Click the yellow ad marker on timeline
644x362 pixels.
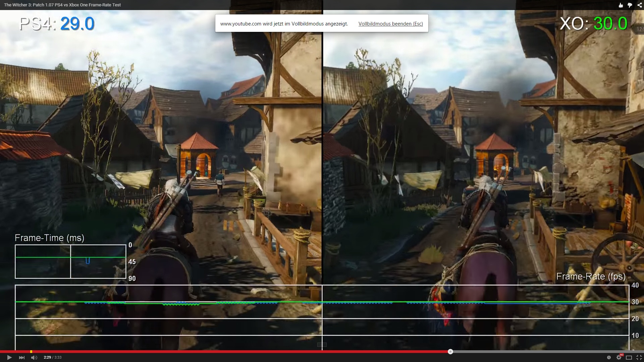tap(31, 352)
